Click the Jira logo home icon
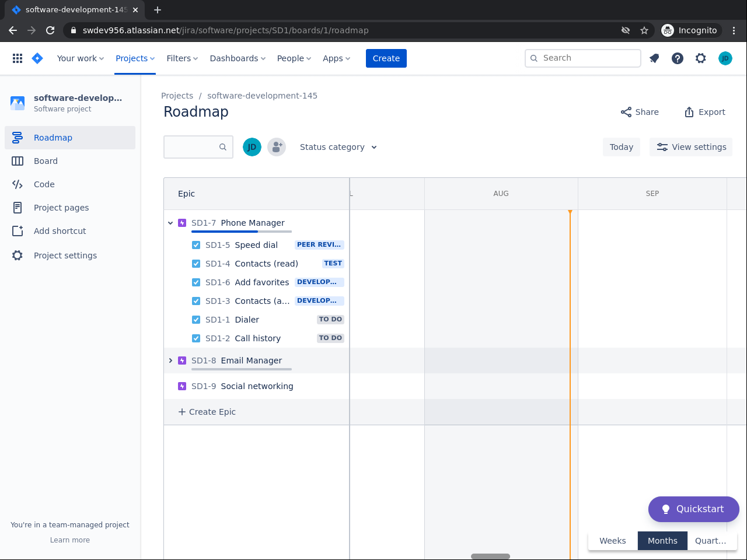Screen dimensions: 747x560 pos(37,58)
